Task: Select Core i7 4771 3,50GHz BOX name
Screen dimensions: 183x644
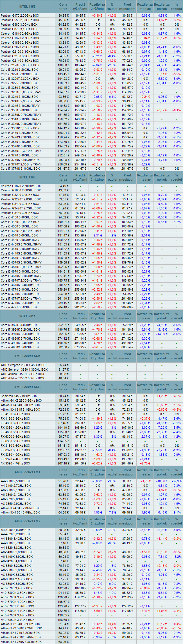Action: pos(19,307)
